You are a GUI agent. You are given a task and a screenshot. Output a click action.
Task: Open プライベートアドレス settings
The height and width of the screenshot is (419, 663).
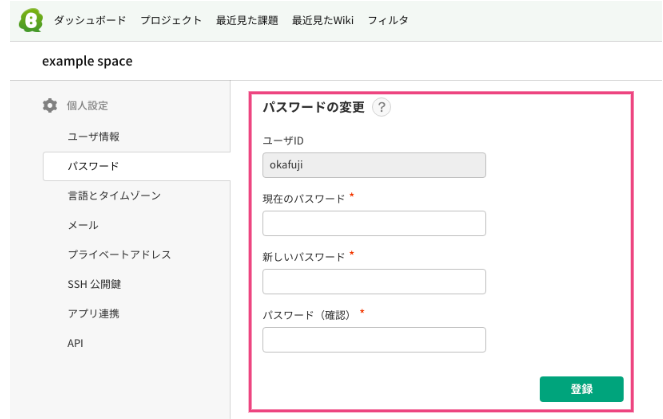[119, 255]
